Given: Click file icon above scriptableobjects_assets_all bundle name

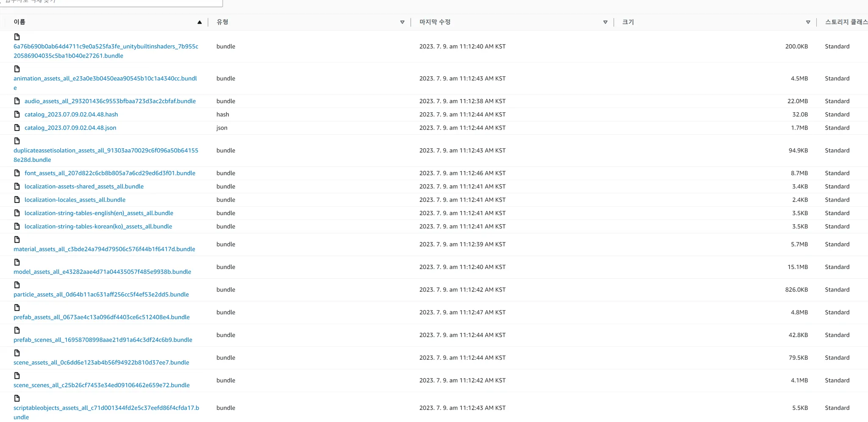Looking at the screenshot, I should click(17, 398).
